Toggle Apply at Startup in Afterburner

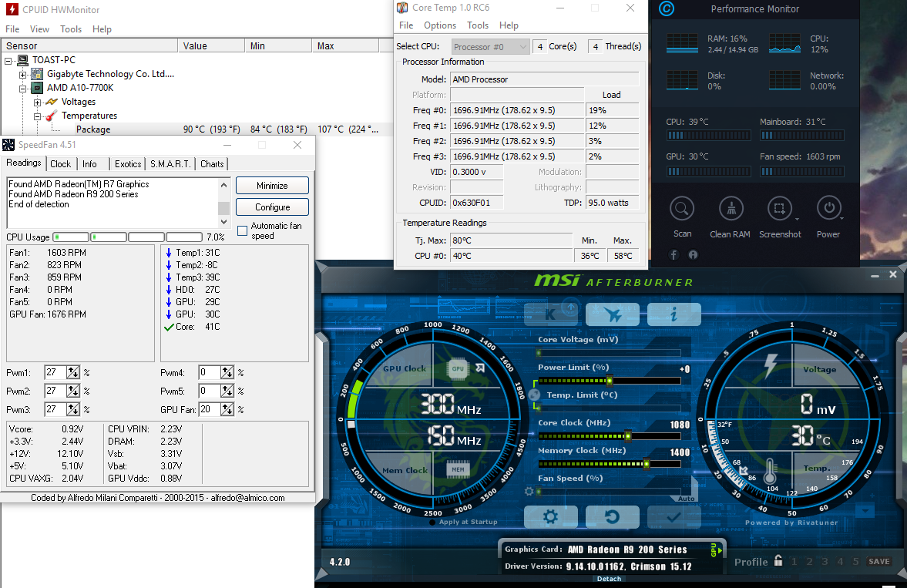(432, 522)
